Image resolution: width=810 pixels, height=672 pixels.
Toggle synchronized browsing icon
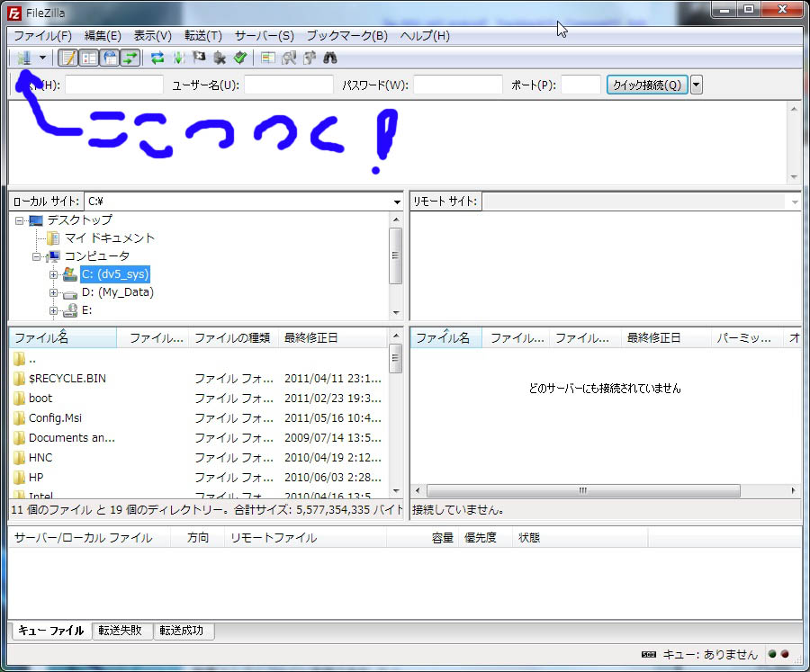point(310,58)
